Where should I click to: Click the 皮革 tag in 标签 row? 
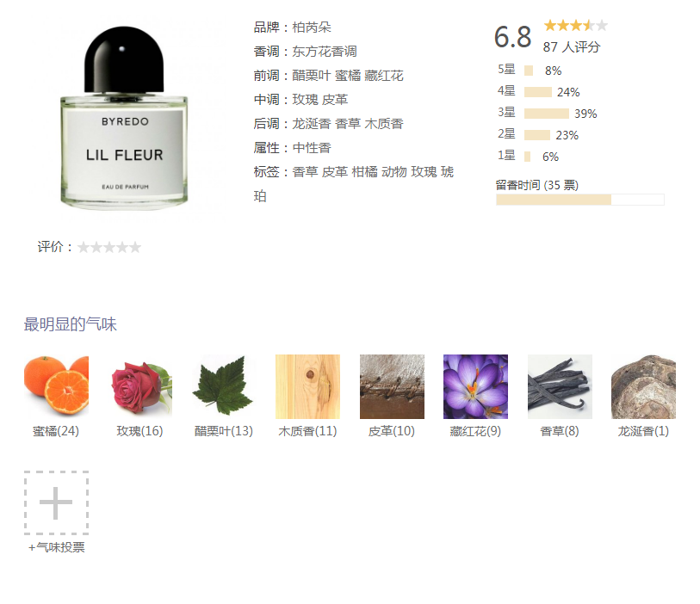pyautogui.click(x=335, y=172)
